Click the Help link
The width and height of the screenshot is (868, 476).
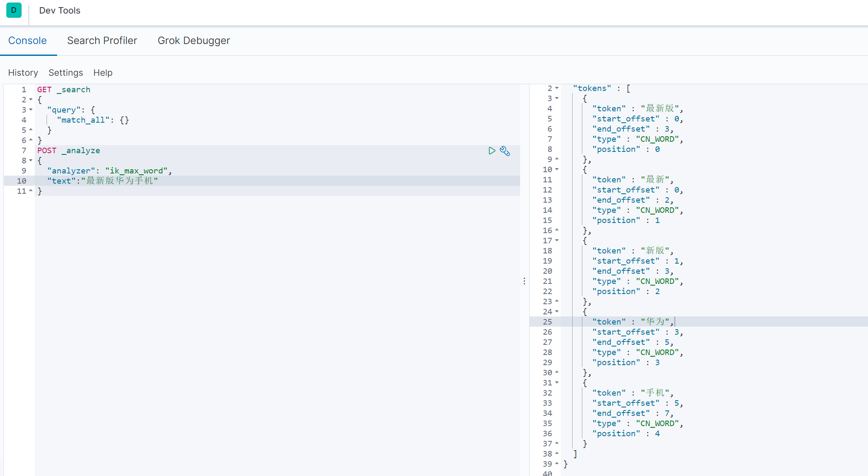pos(103,73)
